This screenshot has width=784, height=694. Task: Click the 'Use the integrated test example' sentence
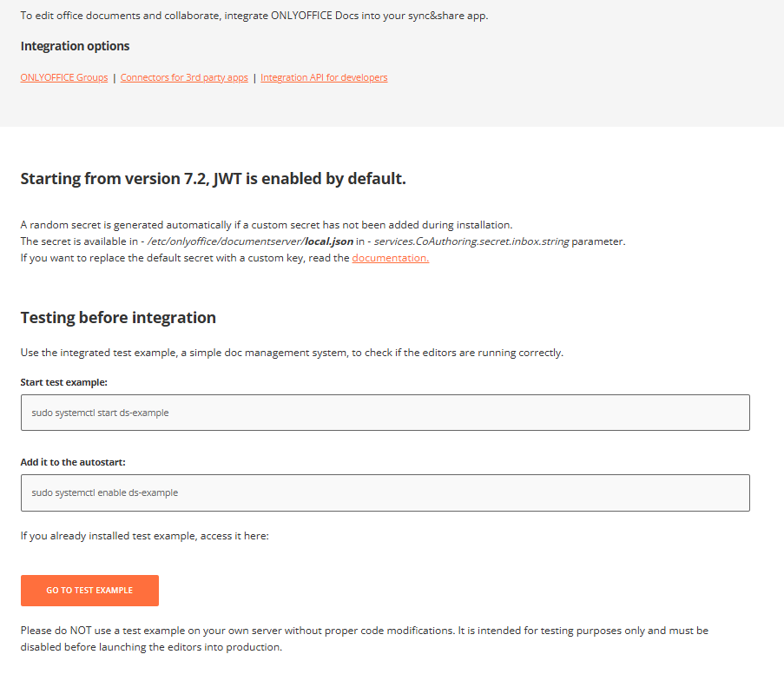click(x=292, y=353)
